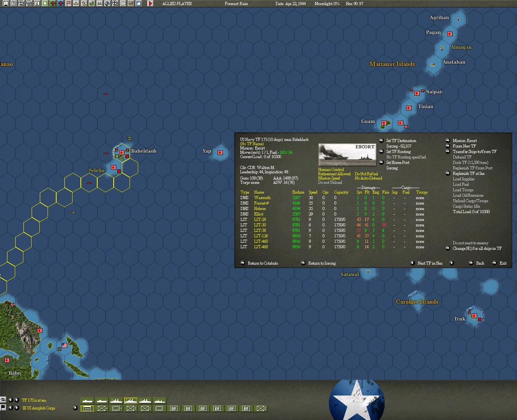517x420 pixels.
Task: Click Return to Sorong
Action: [x=322, y=263]
